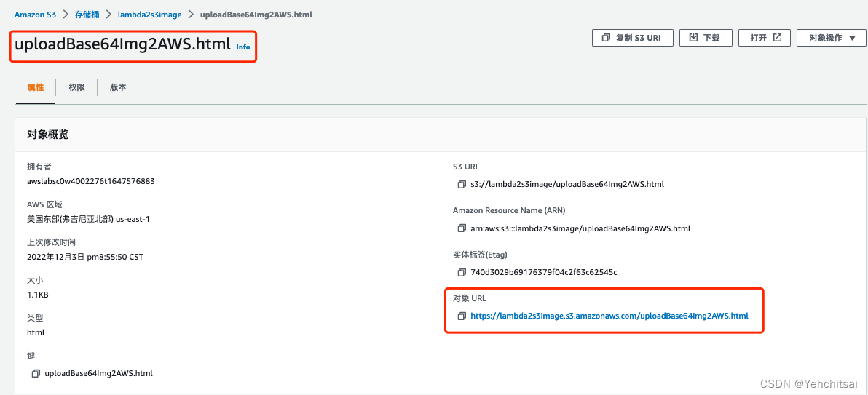Click the region value us-east-1
This screenshot has height=395, width=868.
coord(89,219)
